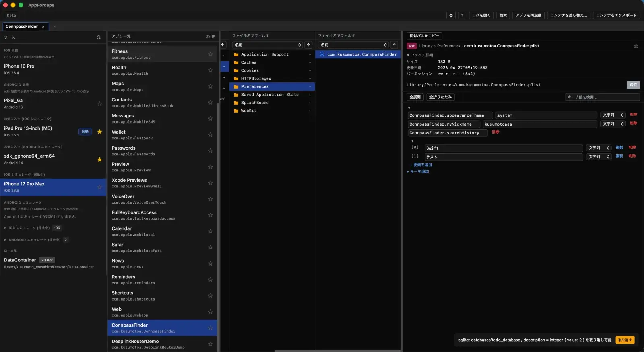Duplicate the Swift array element
Image resolution: width=644 pixels, height=352 pixels.
pos(619,148)
